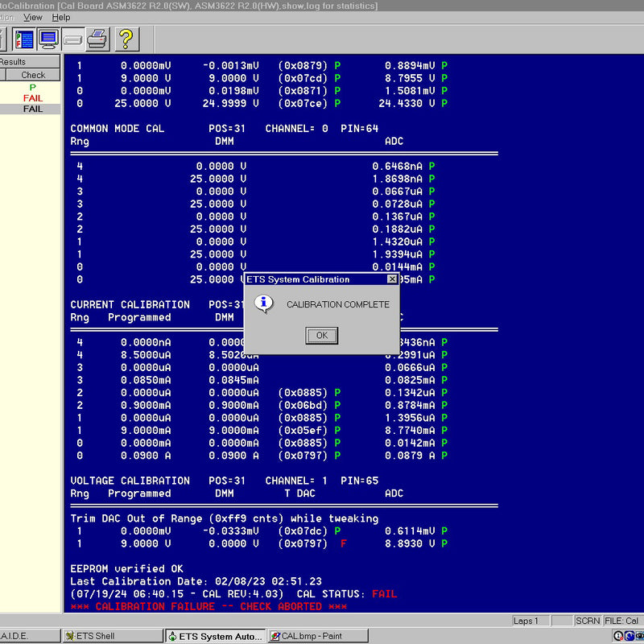Click the leftmost system tray status icon
Image resolution: width=644 pixels, height=644 pixels.
point(618,635)
